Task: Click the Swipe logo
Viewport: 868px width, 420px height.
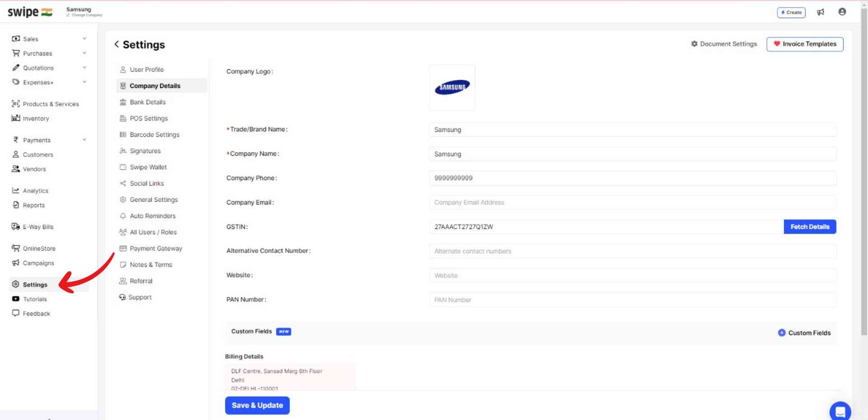Action: click(x=30, y=12)
